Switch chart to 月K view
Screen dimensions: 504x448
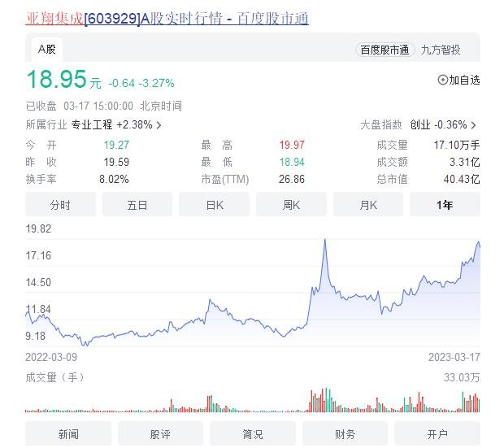(368, 205)
